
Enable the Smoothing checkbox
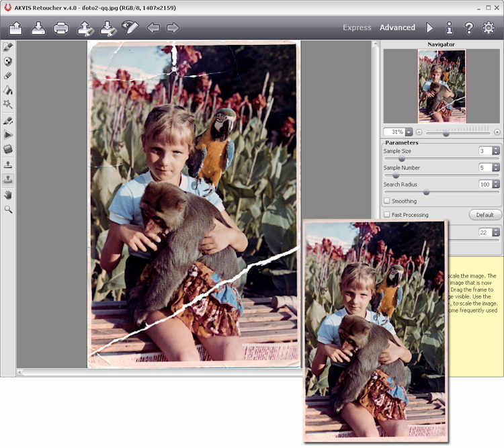point(387,201)
